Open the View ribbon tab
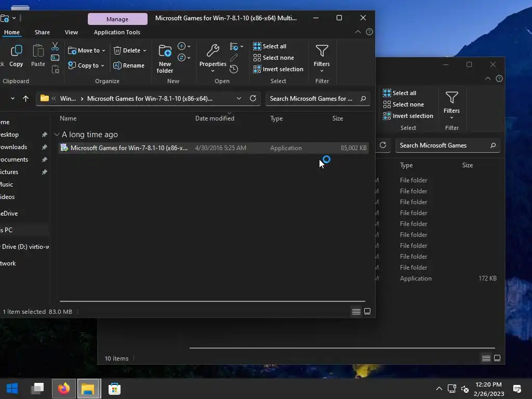This screenshot has width=532, height=399. coord(71,32)
